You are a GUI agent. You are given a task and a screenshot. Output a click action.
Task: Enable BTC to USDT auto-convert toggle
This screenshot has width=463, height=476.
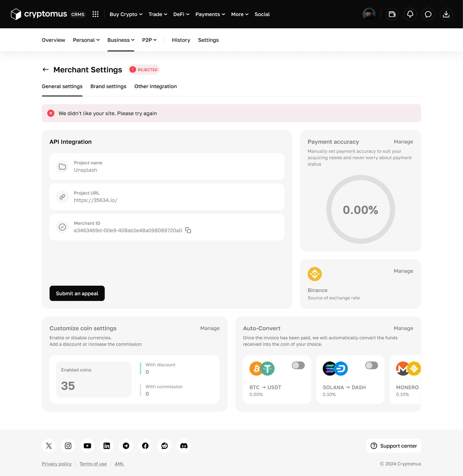click(298, 365)
